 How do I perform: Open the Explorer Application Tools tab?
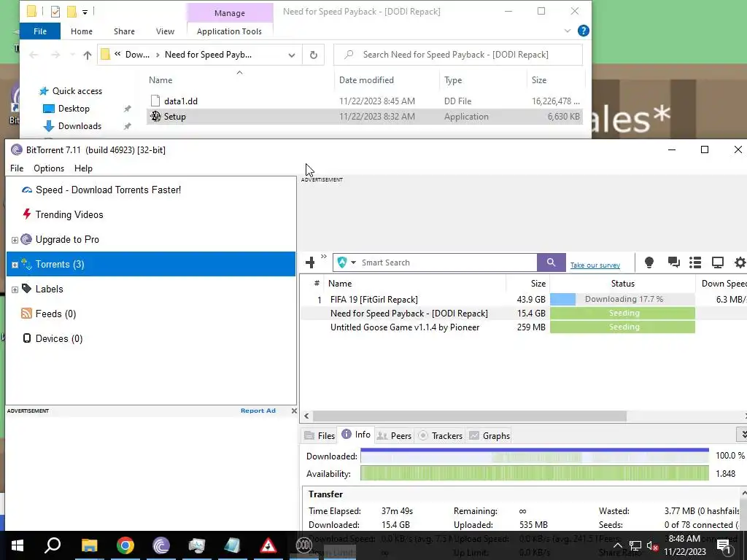(x=229, y=31)
